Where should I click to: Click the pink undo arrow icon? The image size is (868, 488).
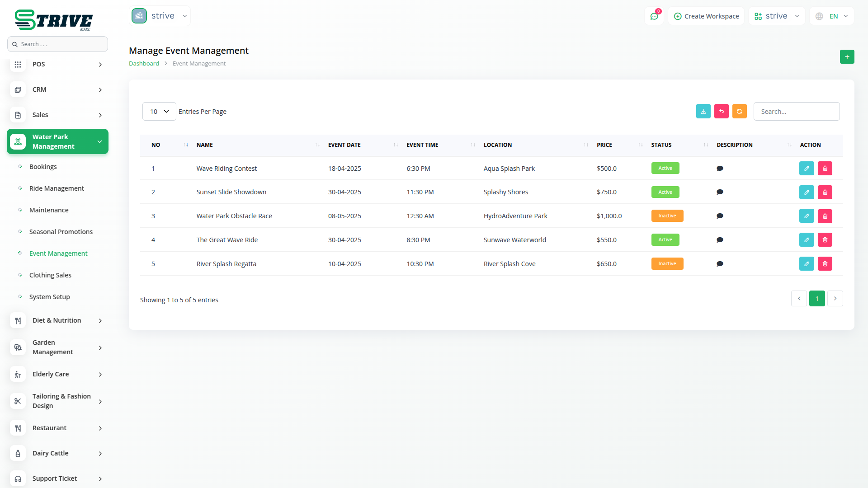[x=721, y=111]
